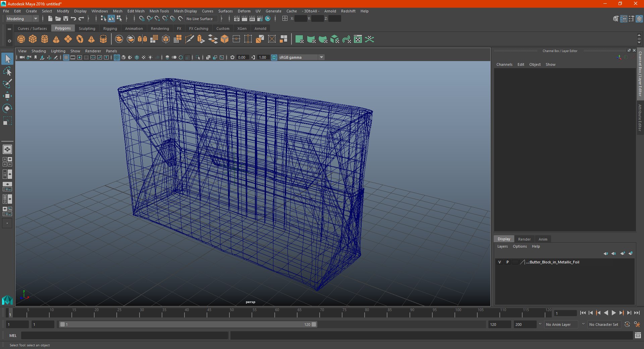Switch to the Render layer tab
This screenshot has height=349, width=644.
[524, 239]
